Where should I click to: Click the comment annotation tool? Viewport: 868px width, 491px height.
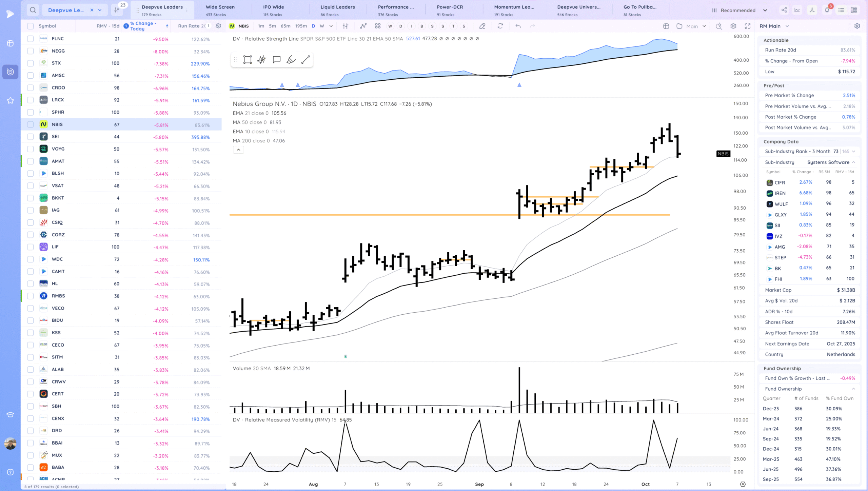277,60
